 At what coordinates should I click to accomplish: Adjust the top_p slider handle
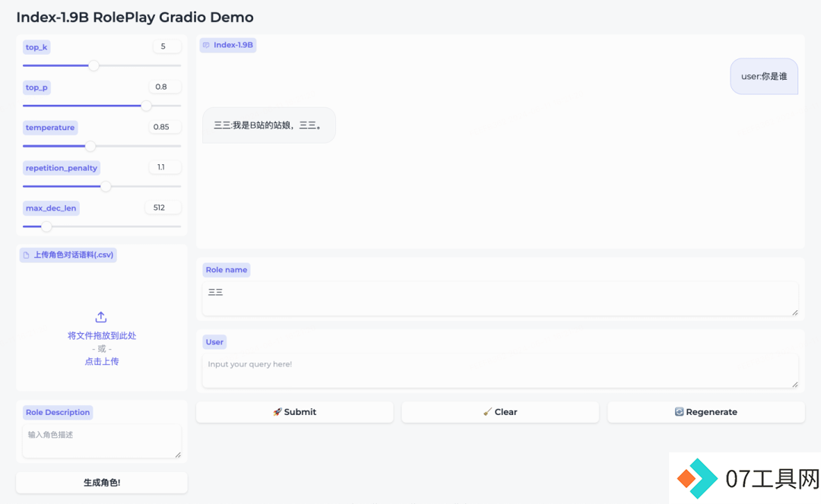(x=147, y=106)
